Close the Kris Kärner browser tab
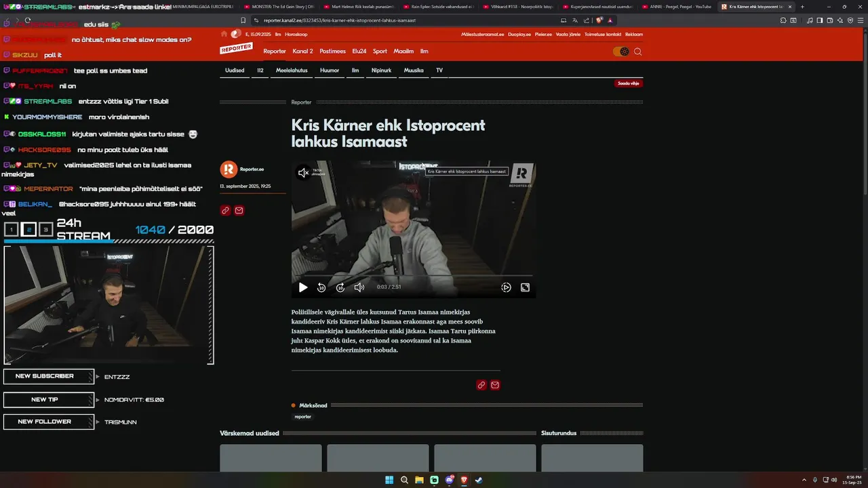Screen dimensions: 868x488 (x=790, y=7)
